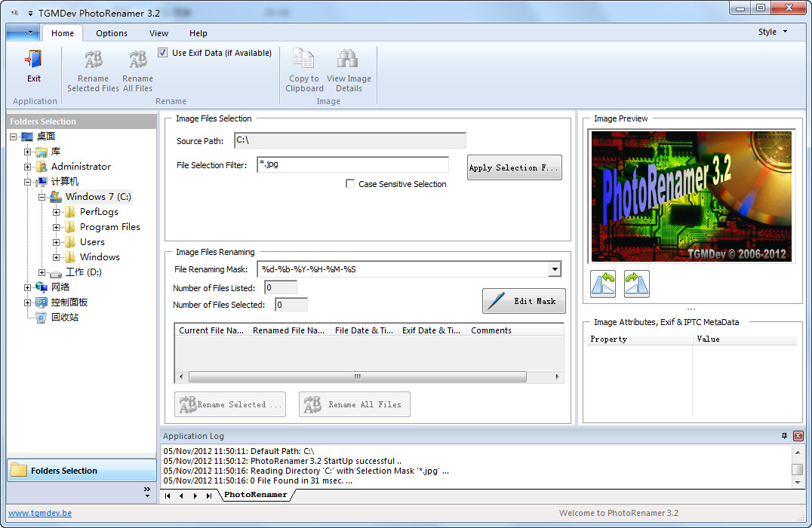812x528 pixels.
Task: Collapse the Windows 7 (C:) node
Action: [42, 197]
